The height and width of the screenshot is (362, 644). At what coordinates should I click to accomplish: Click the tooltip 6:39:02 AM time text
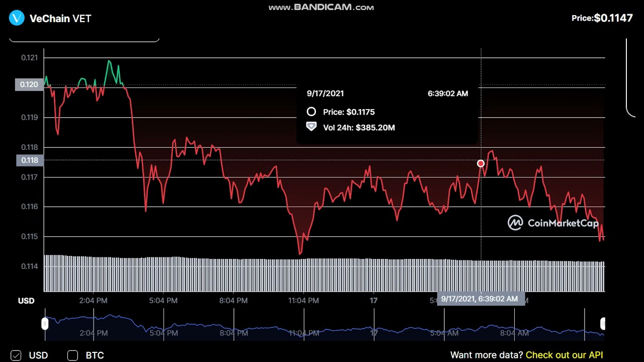click(448, 94)
